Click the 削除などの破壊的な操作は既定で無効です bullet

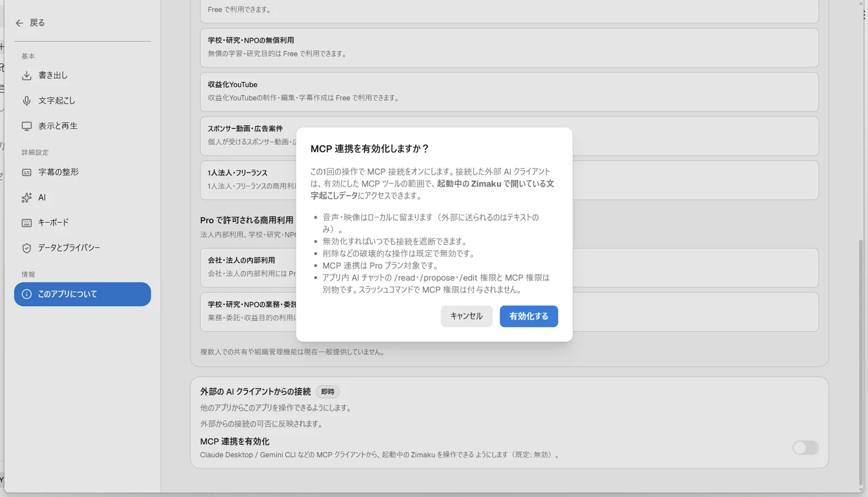tap(400, 254)
